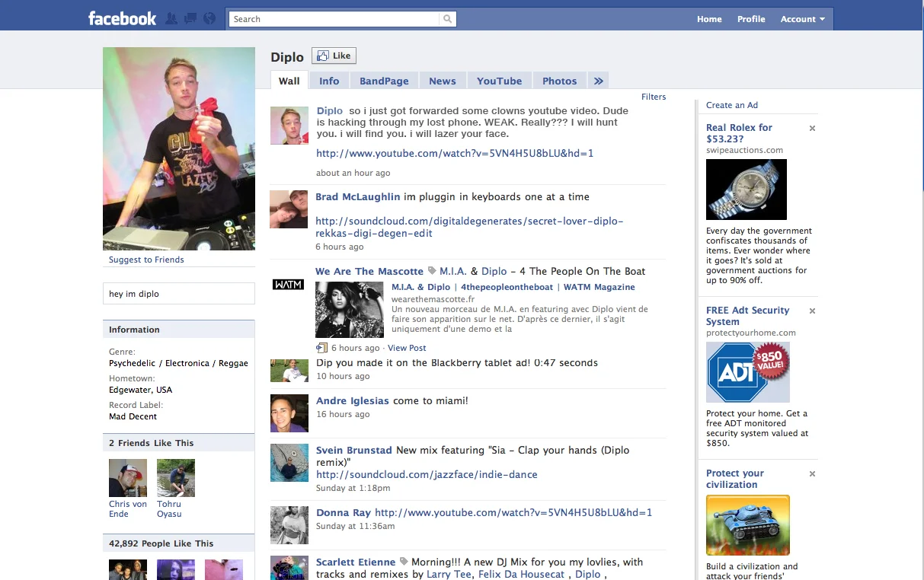Focus the Search input field
Viewport: 924px width, 580px height.
point(335,19)
